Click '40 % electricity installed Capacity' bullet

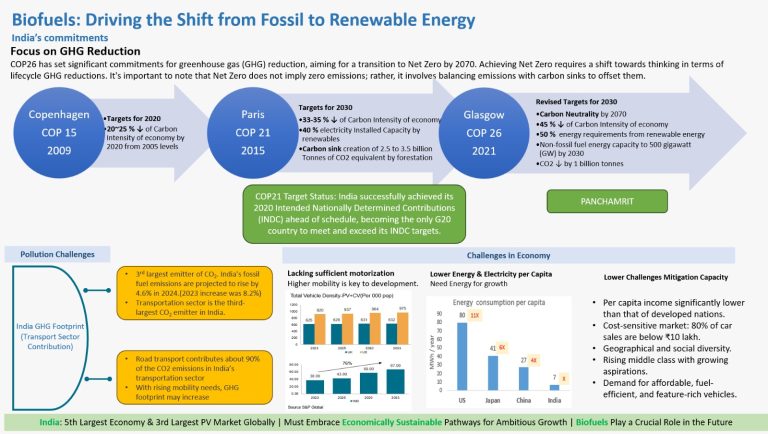pos(360,134)
